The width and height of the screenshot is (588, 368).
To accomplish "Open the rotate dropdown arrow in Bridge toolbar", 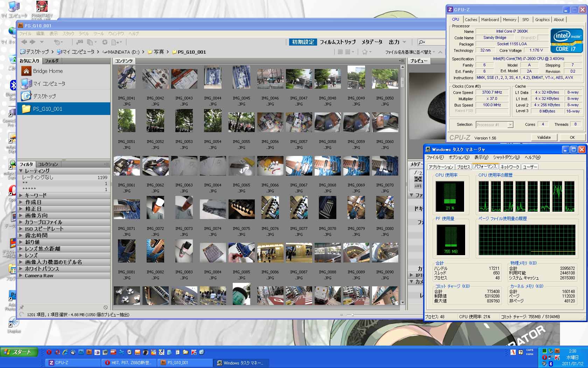I will click(x=62, y=42).
